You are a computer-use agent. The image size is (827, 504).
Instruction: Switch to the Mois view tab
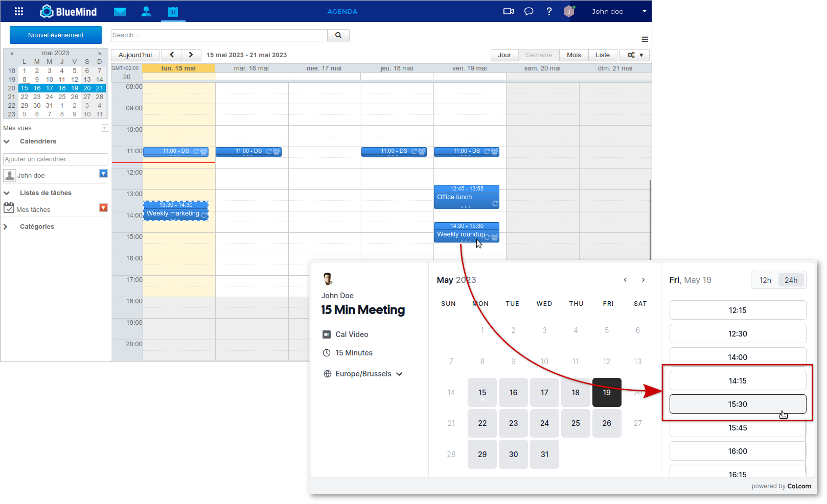click(x=573, y=55)
